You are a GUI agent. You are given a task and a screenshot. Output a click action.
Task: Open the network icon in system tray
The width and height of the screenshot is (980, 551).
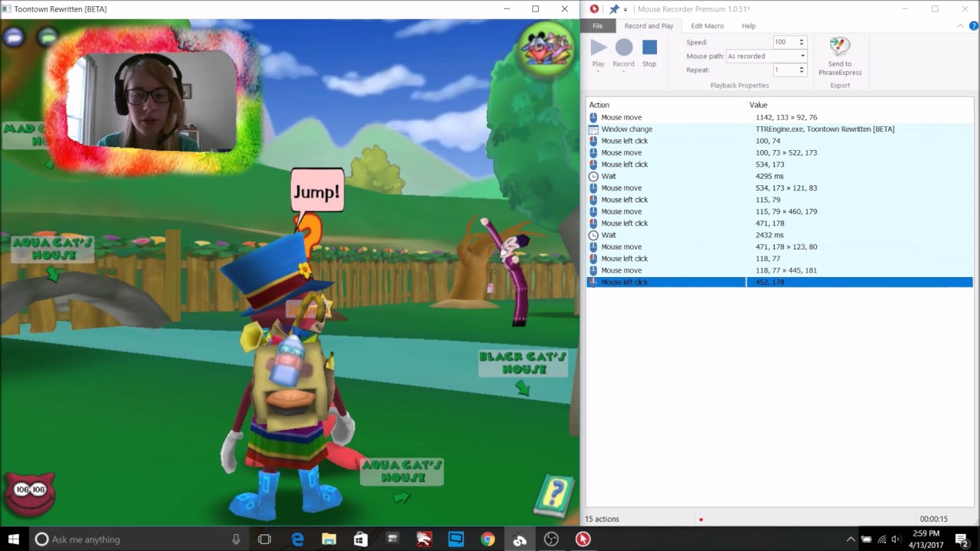881,539
